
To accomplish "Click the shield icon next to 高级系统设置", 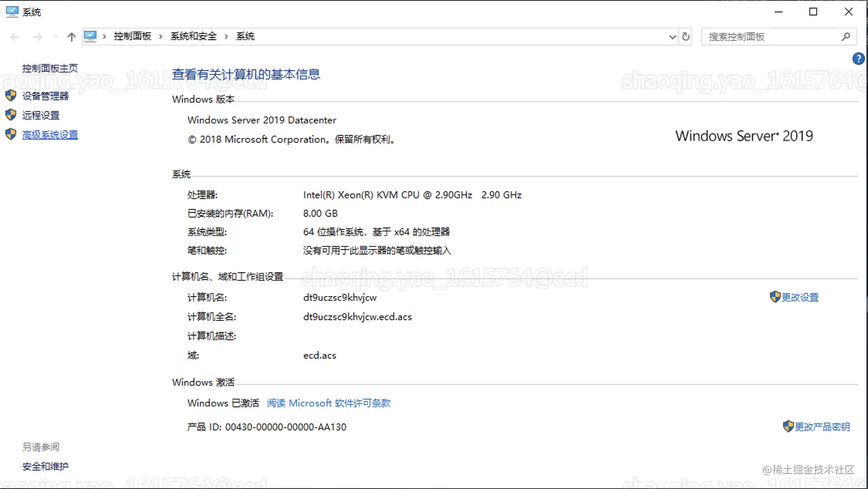I will [11, 134].
